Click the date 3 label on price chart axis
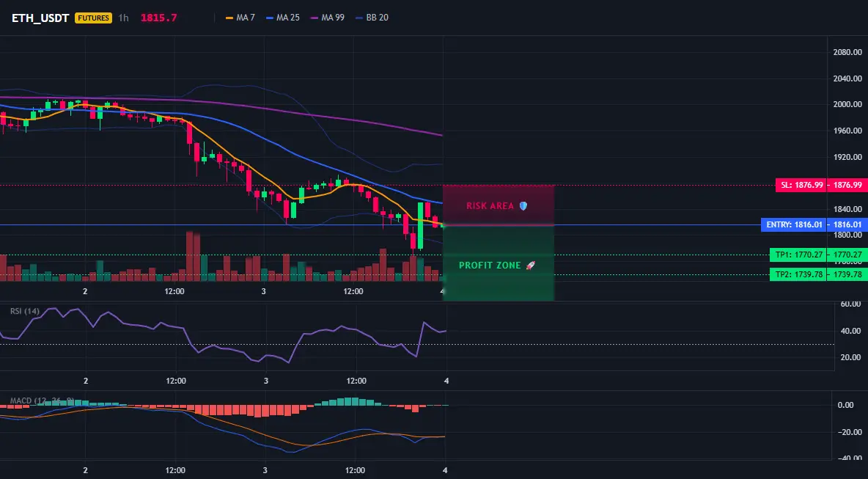This screenshot has height=479, width=868. click(x=263, y=291)
